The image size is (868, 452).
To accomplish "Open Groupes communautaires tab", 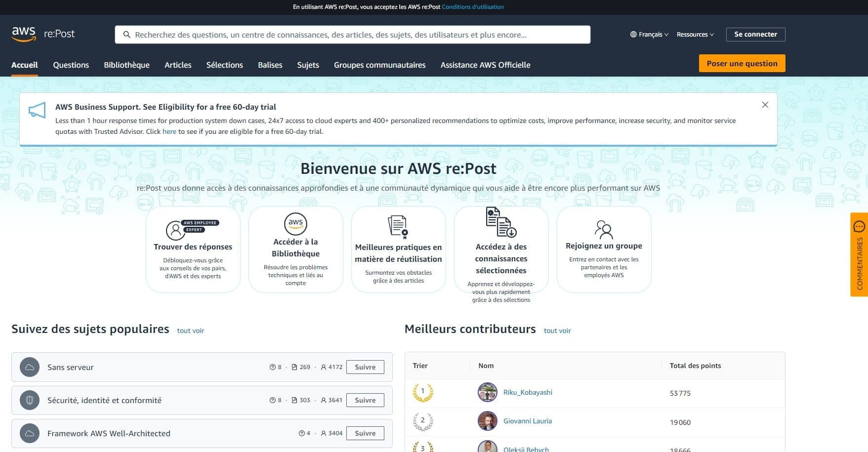I will point(380,65).
